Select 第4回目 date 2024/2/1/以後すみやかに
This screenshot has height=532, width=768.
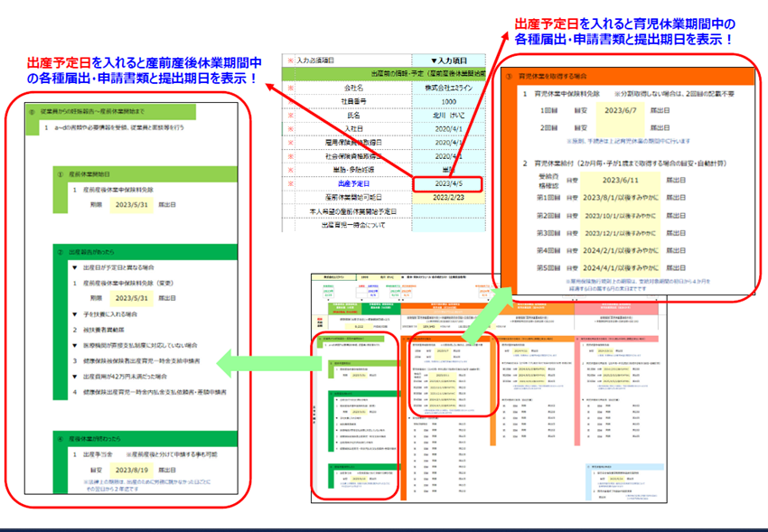pyautogui.click(x=620, y=250)
